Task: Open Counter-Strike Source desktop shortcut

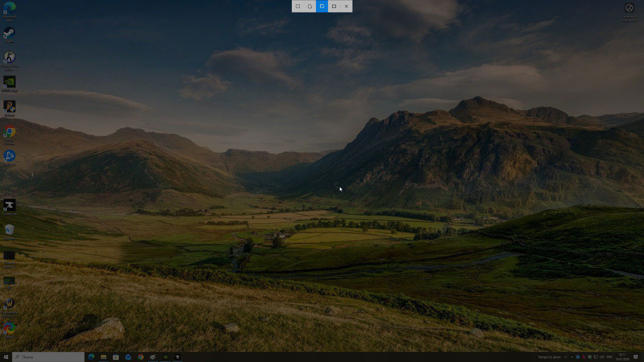Action: (x=9, y=58)
